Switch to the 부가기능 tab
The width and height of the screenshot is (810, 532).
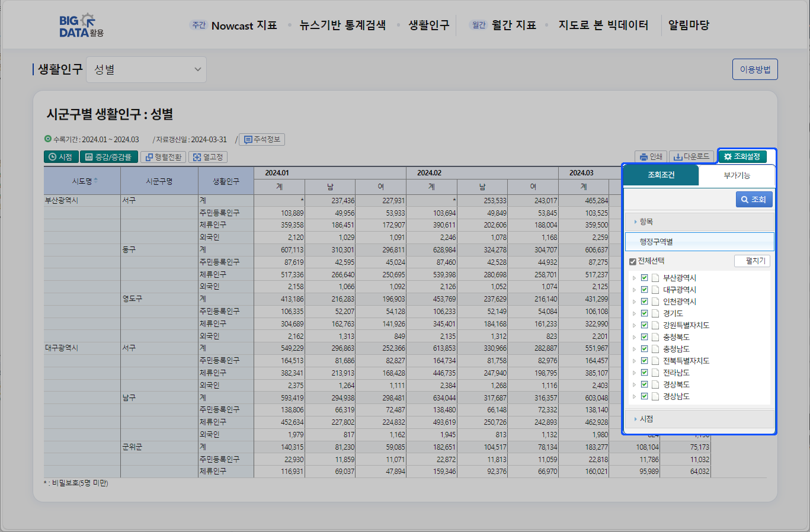tap(737, 175)
